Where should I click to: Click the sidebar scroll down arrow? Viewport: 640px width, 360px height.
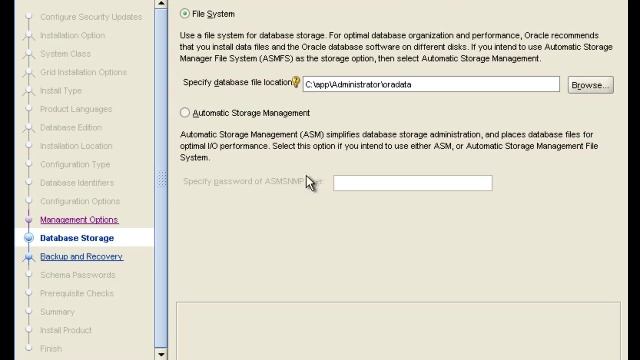click(x=161, y=354)
